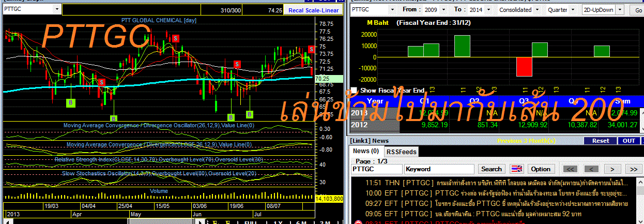
Task: Click the Keyword input field
Action: (x=439, y=169)
